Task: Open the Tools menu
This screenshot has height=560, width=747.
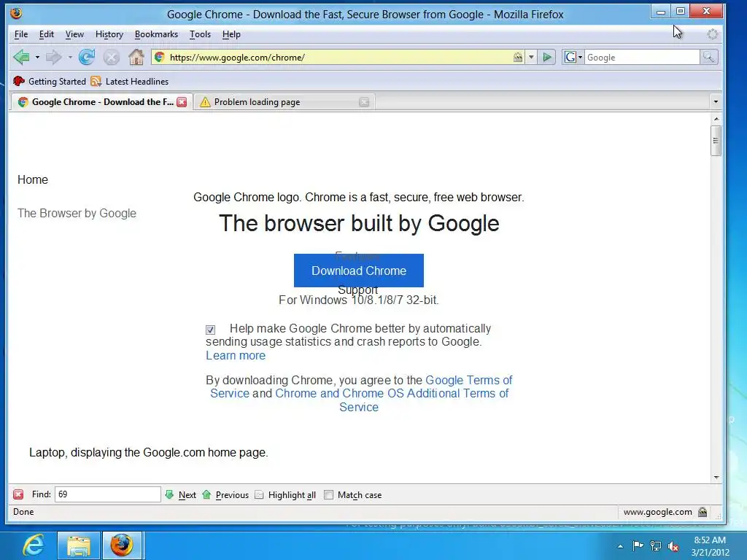Action: 200,34
